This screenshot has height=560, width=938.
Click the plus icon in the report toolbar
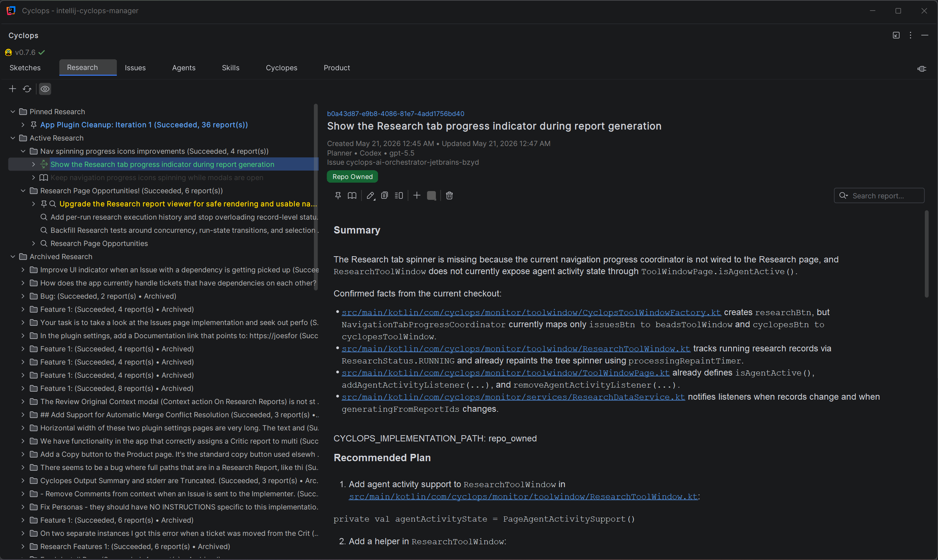pyautogui.click(x=417, y=195)
